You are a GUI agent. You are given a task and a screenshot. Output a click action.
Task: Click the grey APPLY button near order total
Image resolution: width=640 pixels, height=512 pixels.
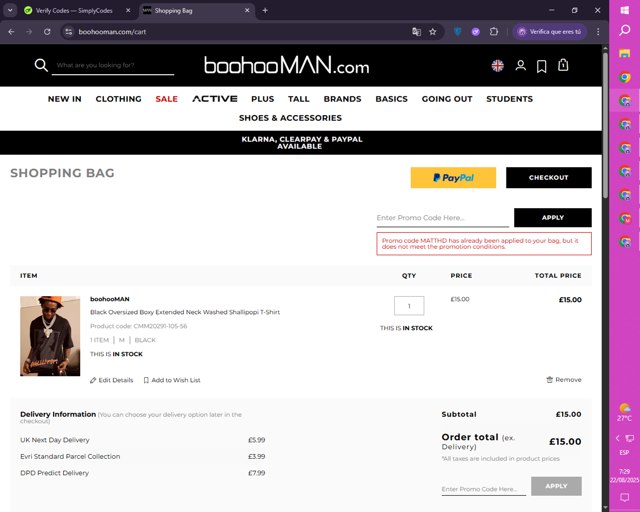tap(556, 486)
